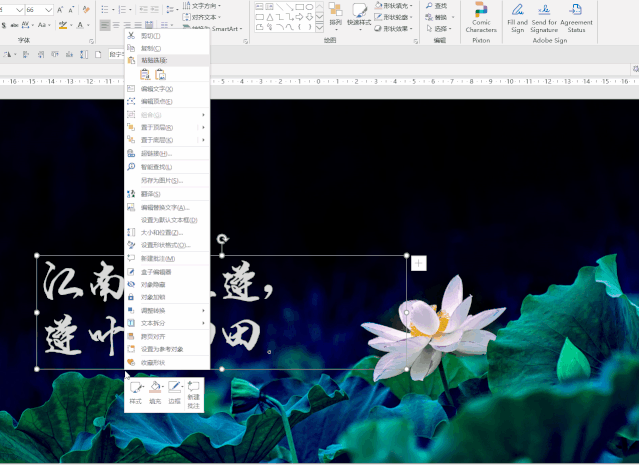Choose 复制 (Copy) in the context menu
The width and height of the screenshot is (639, 465).
[x=167, y=48]
